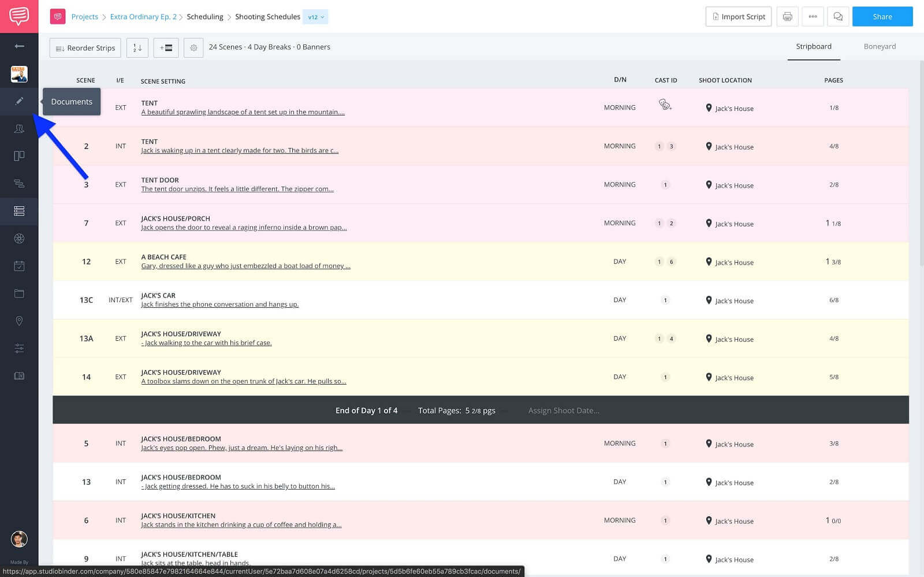Viewport: 924px width, 577px height.
Task: Open the project thumbnail in sidebar
Action: pos(19,74)
